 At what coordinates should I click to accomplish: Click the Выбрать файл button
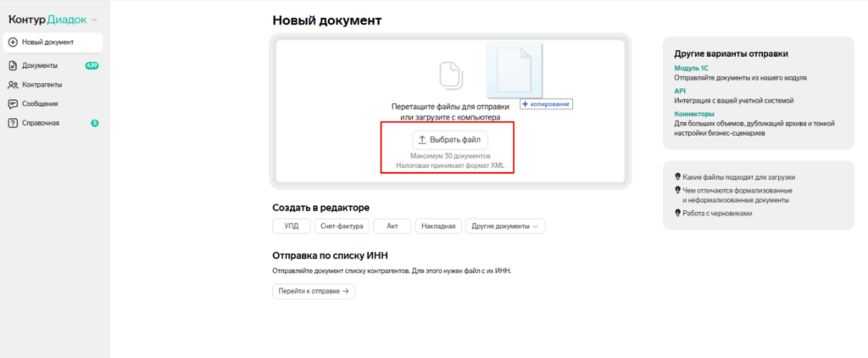click(x=450, y=140)
